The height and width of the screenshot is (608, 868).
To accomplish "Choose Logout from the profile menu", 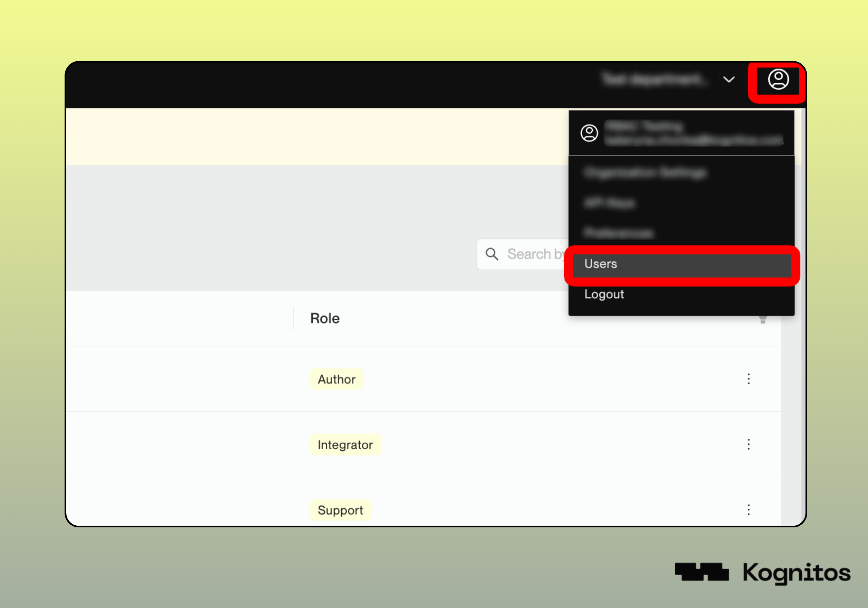I will [x=604, y=294].
